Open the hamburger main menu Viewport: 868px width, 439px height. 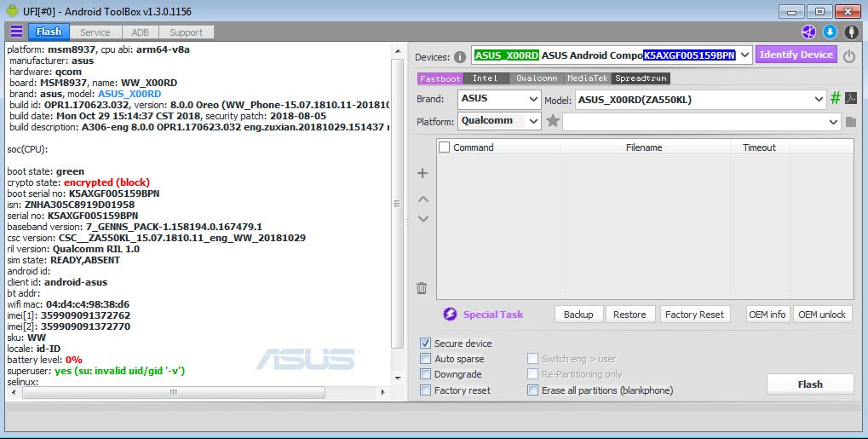[x=16, y=32]
